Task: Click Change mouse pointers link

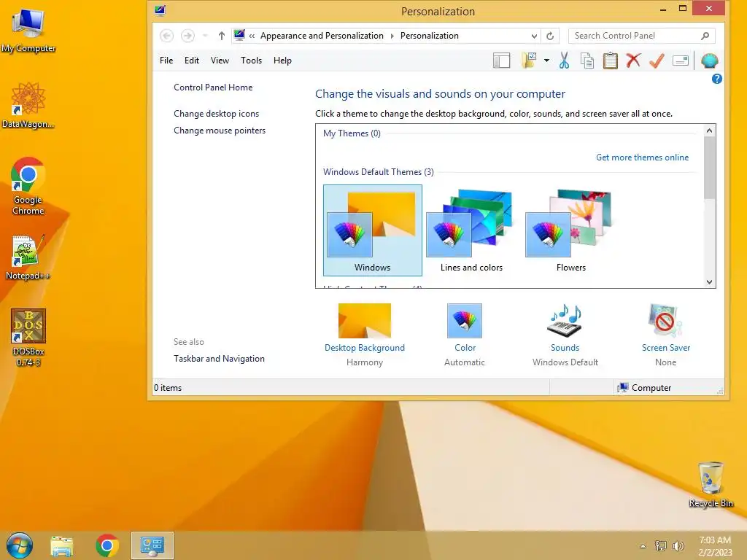Action: coord(220,131)
